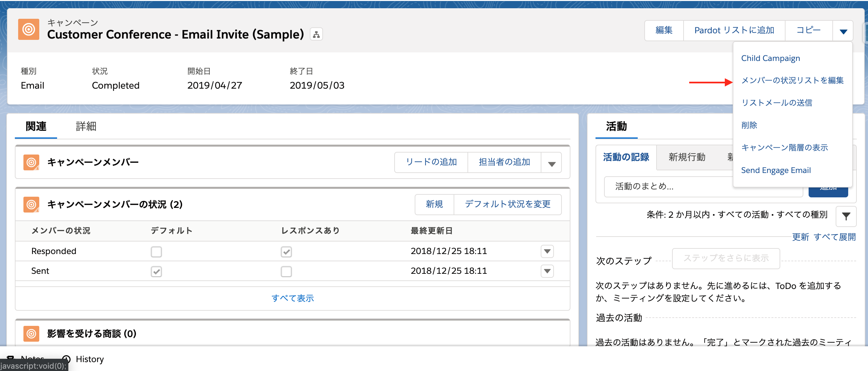Screen dimensions: 868x371
Task: Click the orange Campaign record icon in header
Action: 29,30
